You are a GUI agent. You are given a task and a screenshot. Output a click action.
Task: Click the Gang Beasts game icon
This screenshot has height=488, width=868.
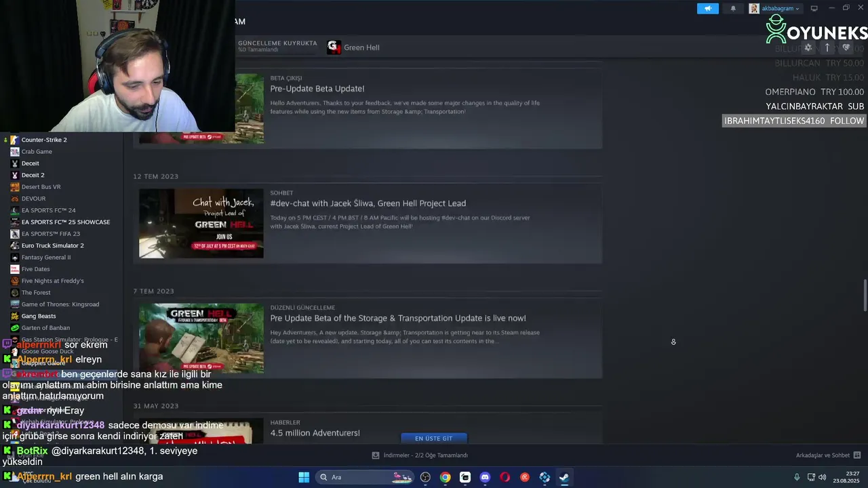[14, 316]
